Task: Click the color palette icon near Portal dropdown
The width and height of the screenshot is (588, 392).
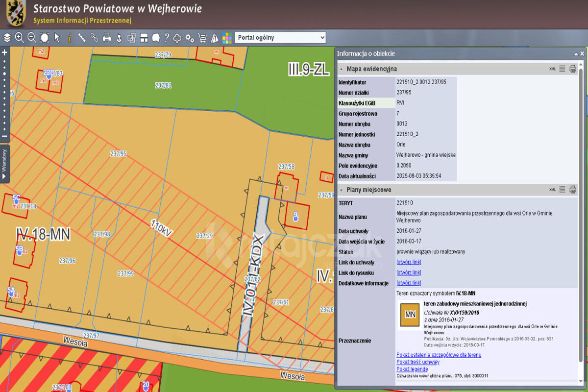Action: pyautogui.click(x=226, y=38)
